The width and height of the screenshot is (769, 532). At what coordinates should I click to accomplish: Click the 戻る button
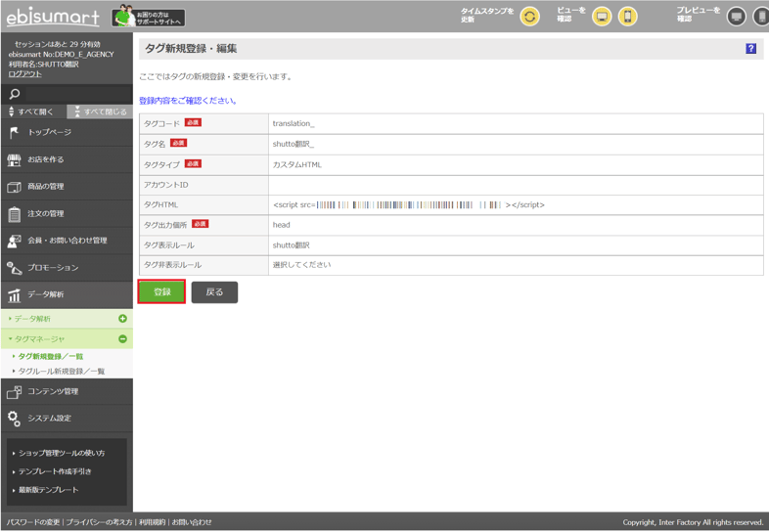click(214, 292)
